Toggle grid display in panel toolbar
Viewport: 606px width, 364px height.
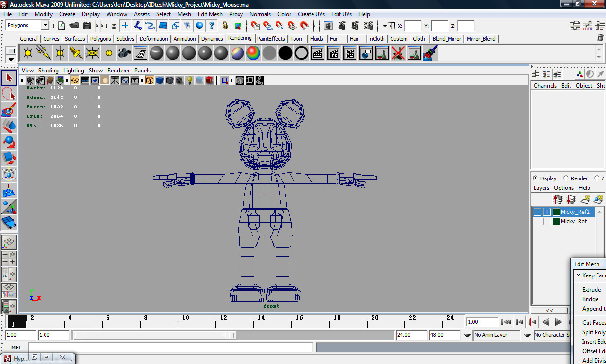(x=75, y=80)
